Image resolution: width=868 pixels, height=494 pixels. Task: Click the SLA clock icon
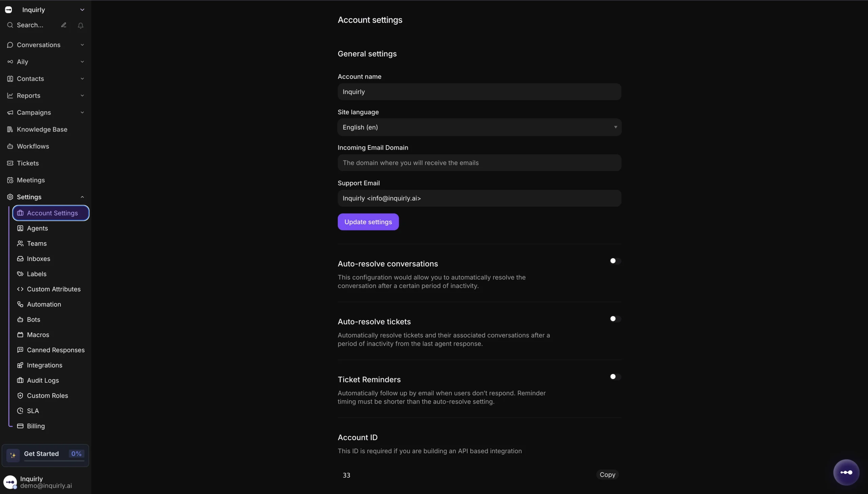(20, 411)
